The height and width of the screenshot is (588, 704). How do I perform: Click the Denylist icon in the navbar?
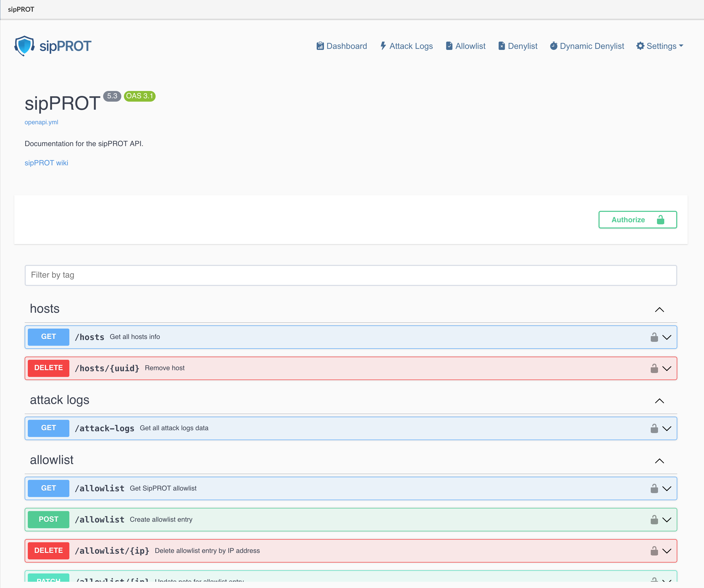click(502, 46)
